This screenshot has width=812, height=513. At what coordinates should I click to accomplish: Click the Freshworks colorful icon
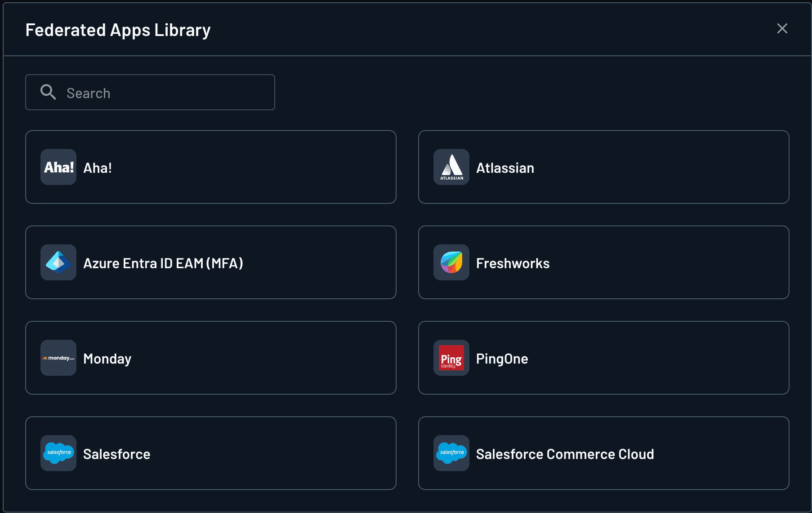point(451,262)
